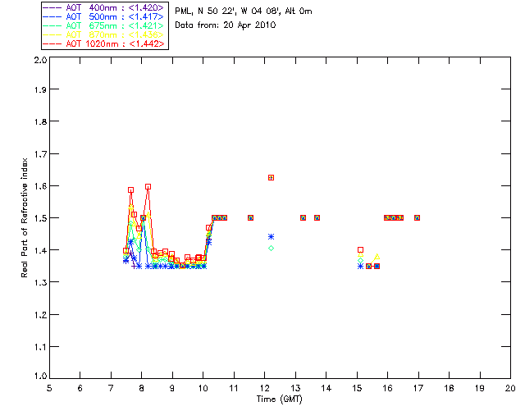
Task: Click the 5 tick label on time axis
Action: point(49,388)
